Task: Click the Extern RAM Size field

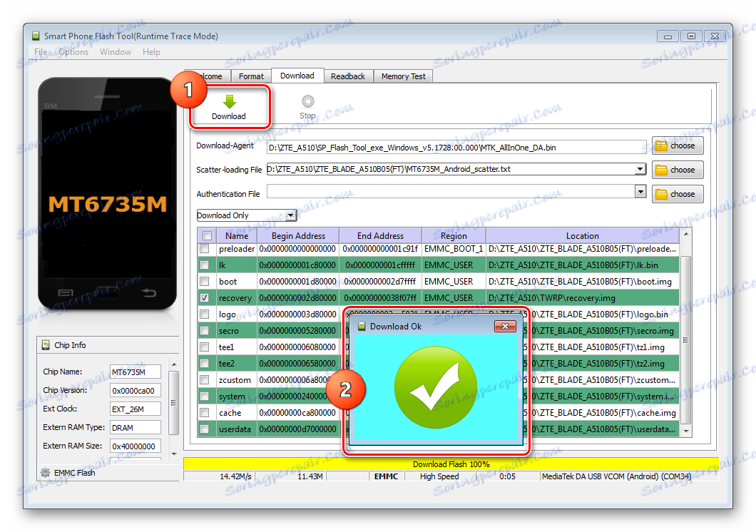Action: click(135, 446)
